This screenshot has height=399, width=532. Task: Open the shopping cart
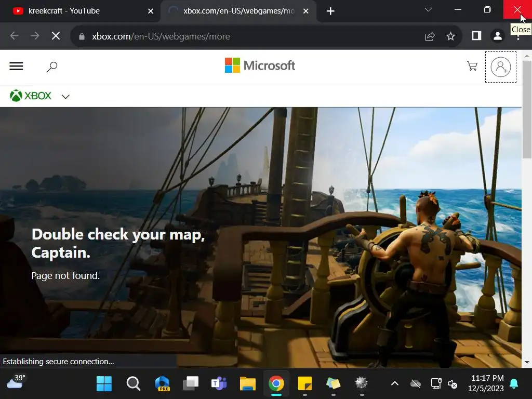472,66
